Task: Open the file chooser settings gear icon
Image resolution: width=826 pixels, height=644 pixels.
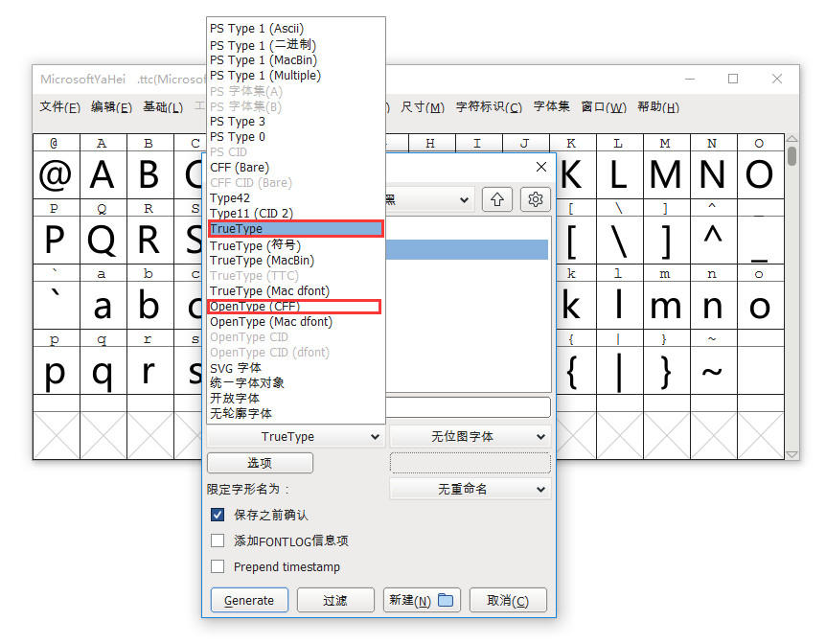Action: point(535,198)
